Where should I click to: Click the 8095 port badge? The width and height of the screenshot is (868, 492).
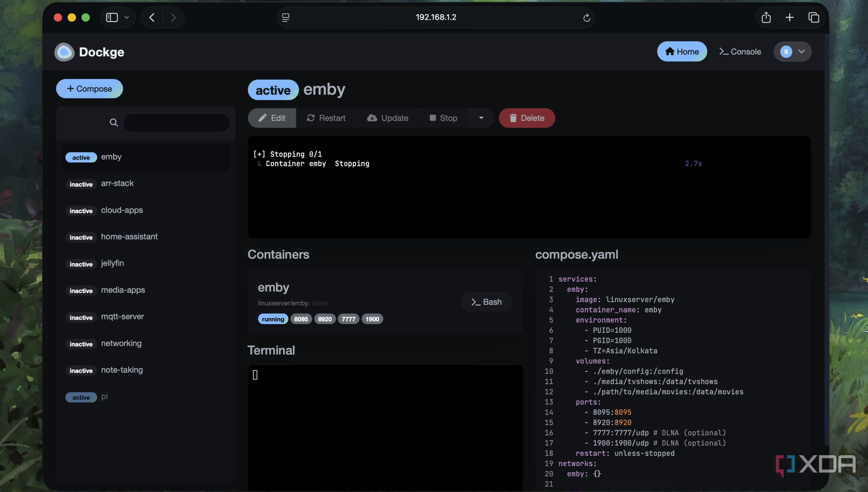click(x=301, y=319)
